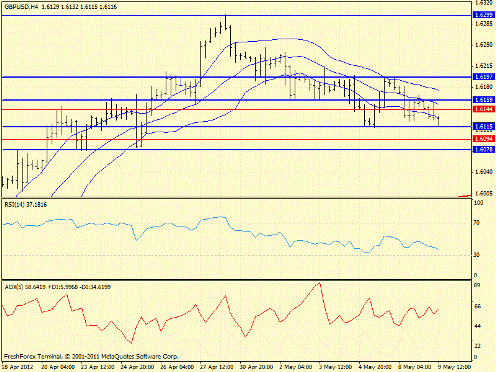Select the RSI(14) 37.1816 indicator label
The image size is (496, 372).
pos(26,205)
